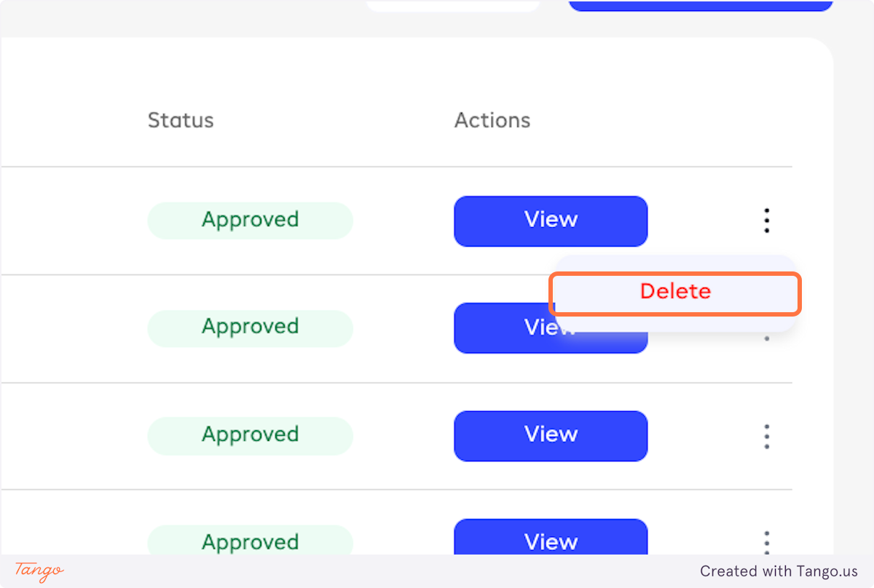This screenshot has width=874, height=588.
Task: Click the Actions column header
Action: (x=492, y=120)
